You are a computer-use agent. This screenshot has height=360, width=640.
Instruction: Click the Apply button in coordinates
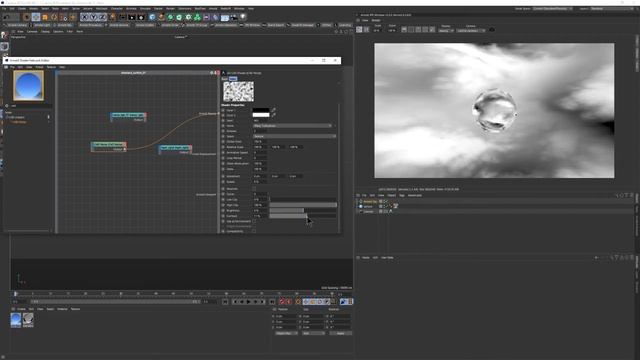pos(341,333)
